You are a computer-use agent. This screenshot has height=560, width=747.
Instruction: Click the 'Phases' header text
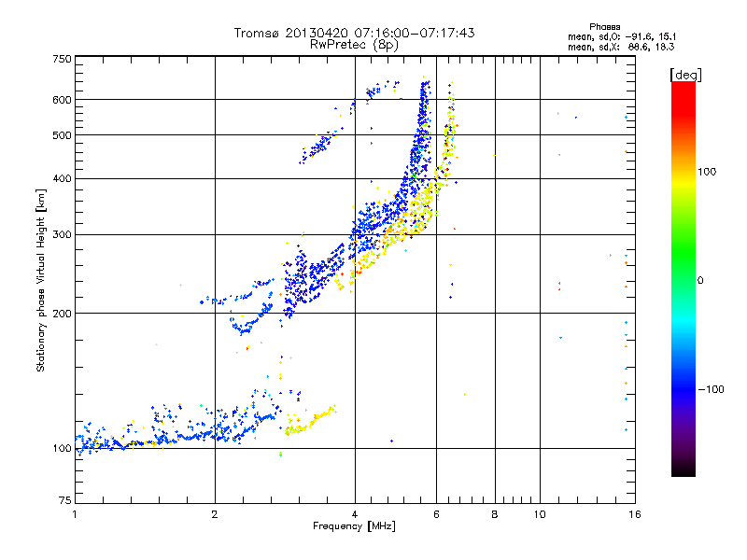tap(604, 27)
